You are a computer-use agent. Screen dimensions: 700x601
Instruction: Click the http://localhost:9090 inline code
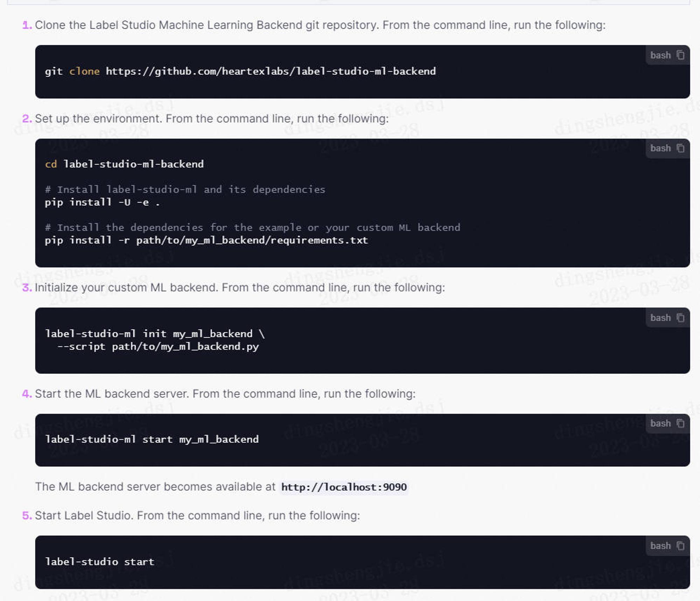pyautogui.click(x=344, y=487)
